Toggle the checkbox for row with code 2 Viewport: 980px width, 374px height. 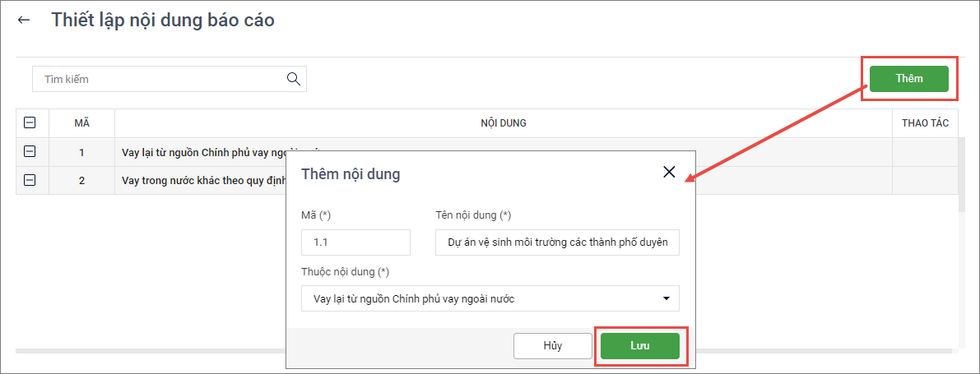tap(30, 180)
